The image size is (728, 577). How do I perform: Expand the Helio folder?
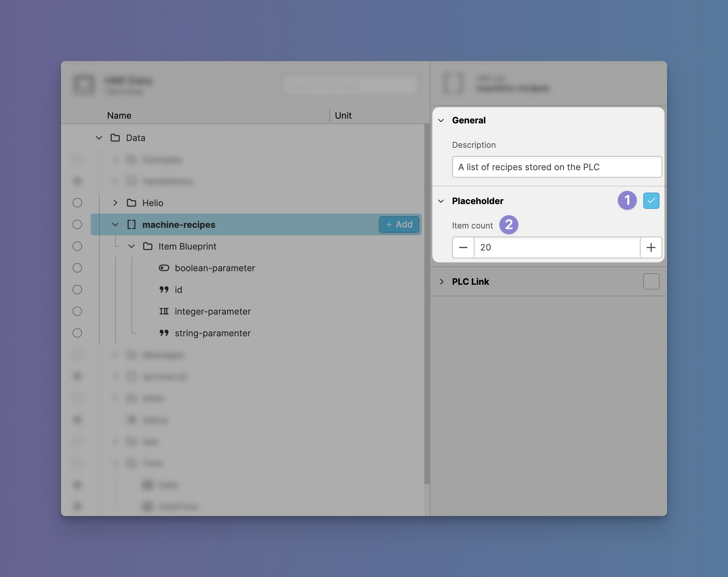tap(115, 203)
